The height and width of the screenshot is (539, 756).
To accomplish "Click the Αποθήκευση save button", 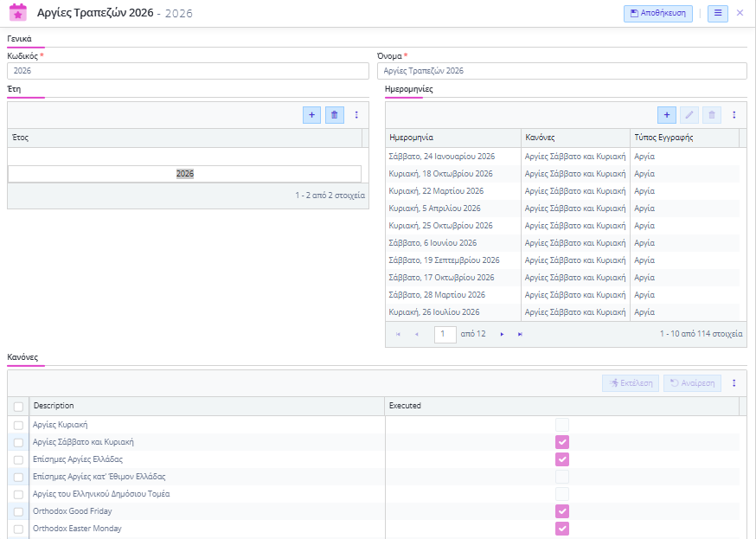I will click(657, 13).
